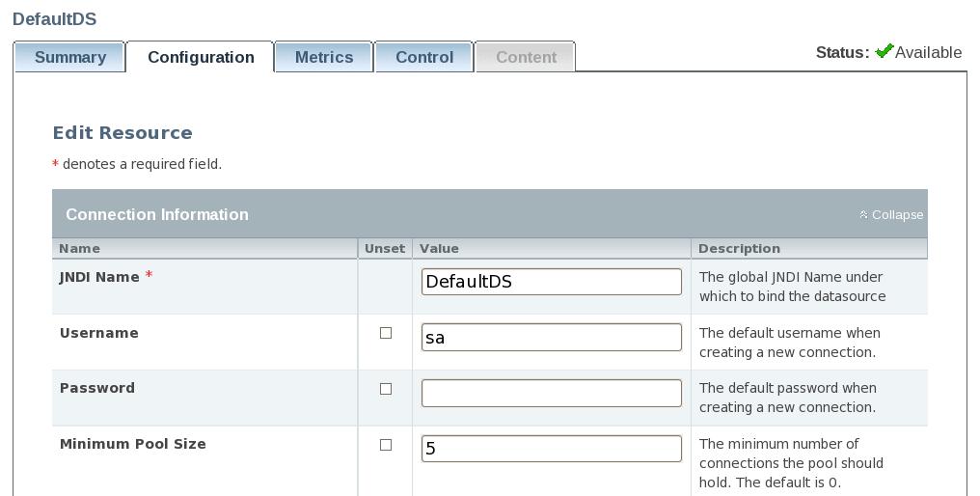Click the empty Password input field
This screenshot has width=980, height=496.
pos(552,393)
